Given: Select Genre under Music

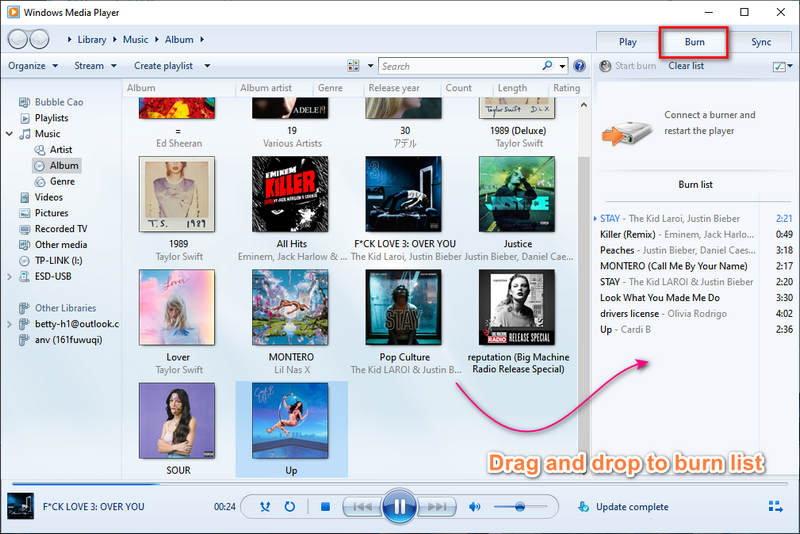Looking at the screenshot, I should coord(62,181).
